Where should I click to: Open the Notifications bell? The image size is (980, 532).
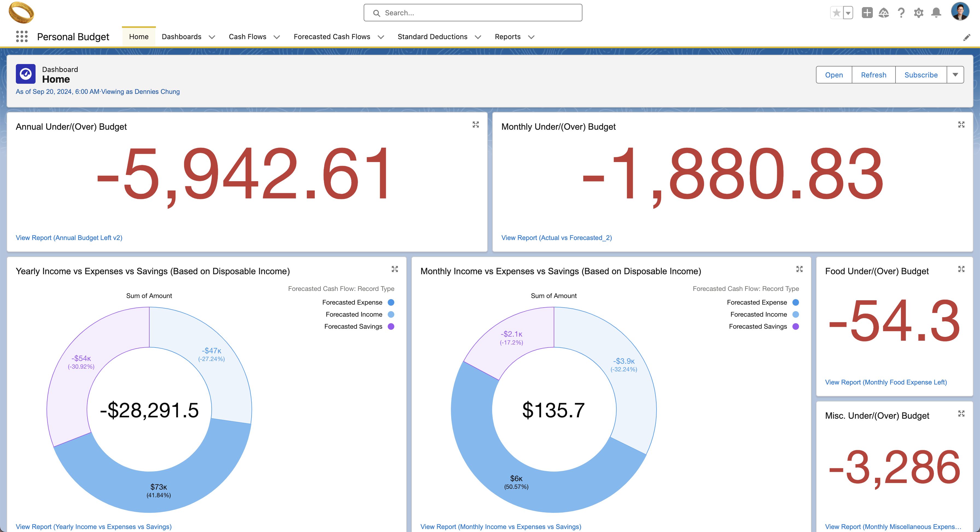pyautogui.click(x=936, y=13)
